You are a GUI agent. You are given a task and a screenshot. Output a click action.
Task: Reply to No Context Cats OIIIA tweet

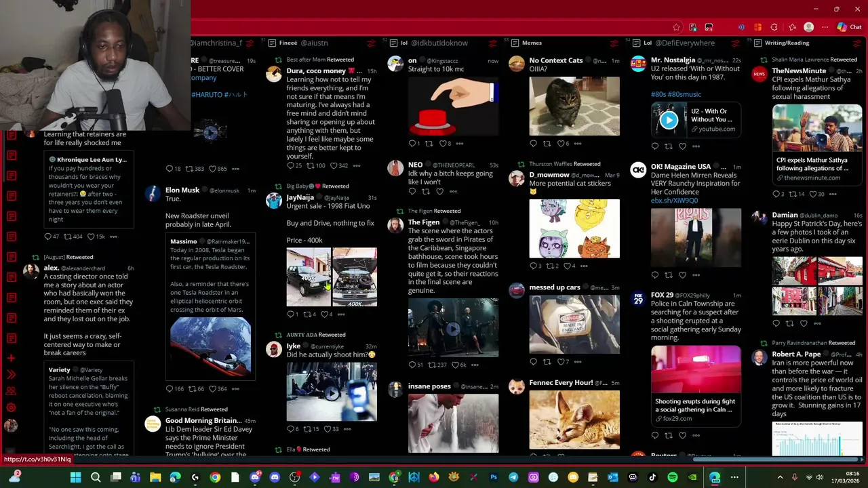point(533,143)
